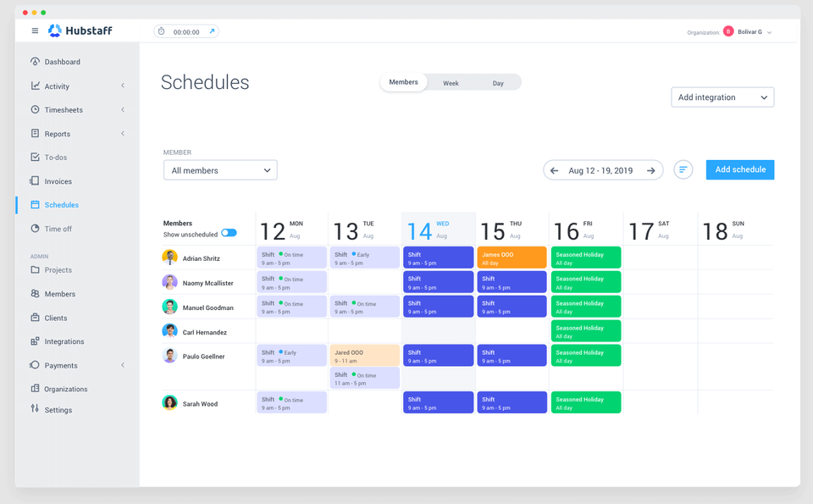Open the Bolivar G organization dropdown

749,30
